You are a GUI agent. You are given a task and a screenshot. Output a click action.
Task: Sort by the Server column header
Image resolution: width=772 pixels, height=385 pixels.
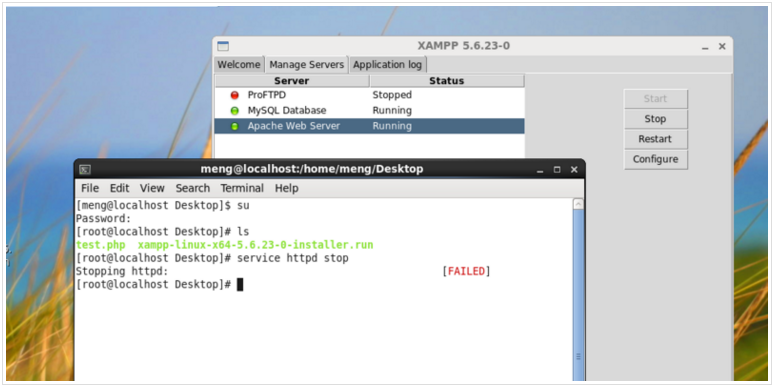pyautogui.click(x=292, y=81)
